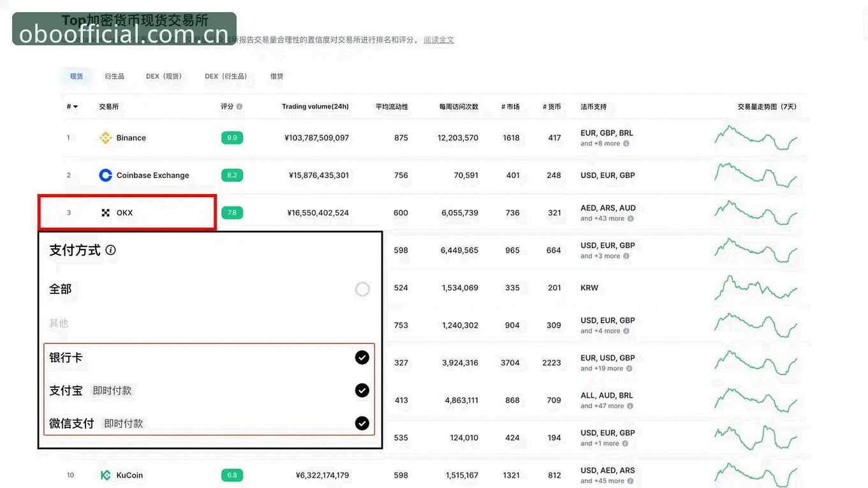Click 'and +43 more' in OKX row

click(603, 219)
